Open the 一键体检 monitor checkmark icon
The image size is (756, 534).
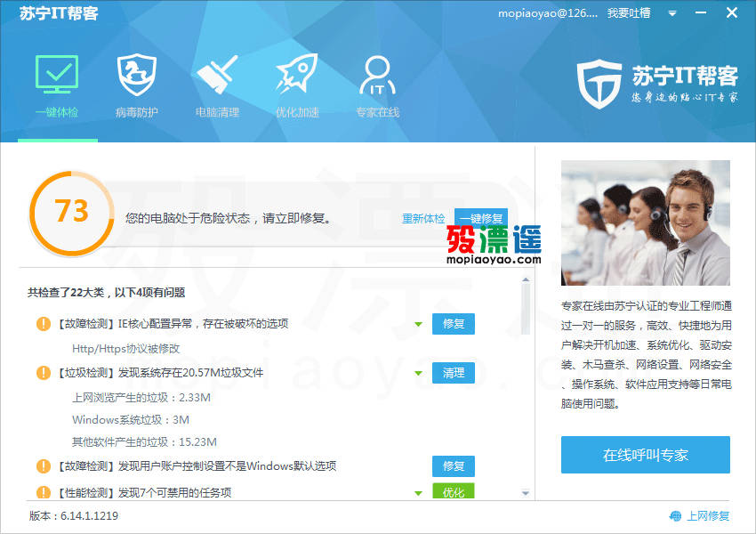57,74
